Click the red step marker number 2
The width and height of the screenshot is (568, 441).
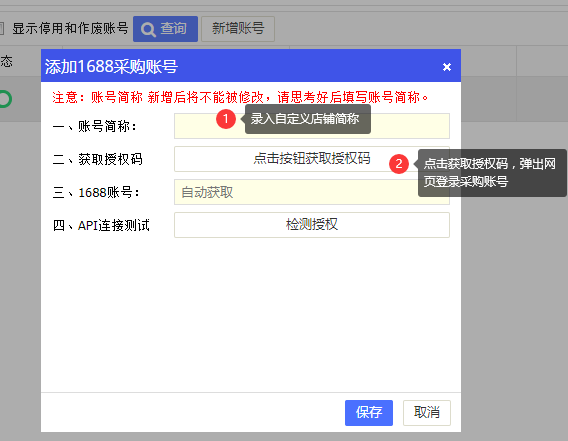tap(399, 164)
